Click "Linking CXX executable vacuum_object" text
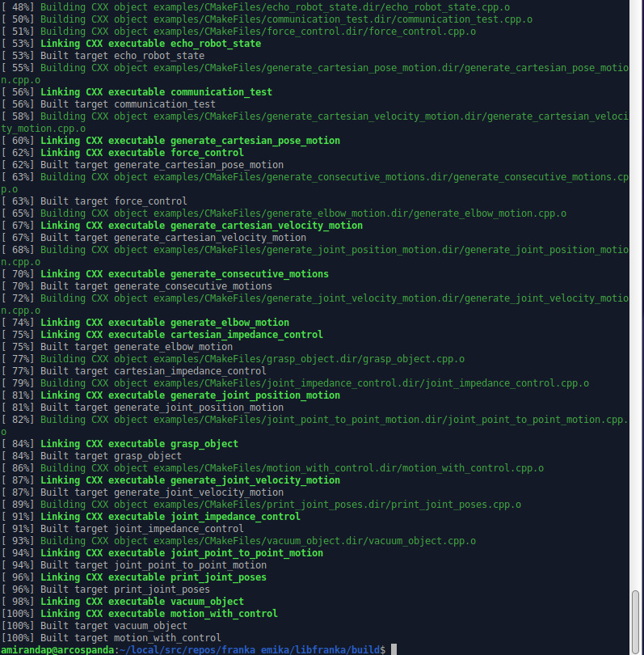Viewport: 644px width, 655px height. pyautogui.click(x=141, y=602)
